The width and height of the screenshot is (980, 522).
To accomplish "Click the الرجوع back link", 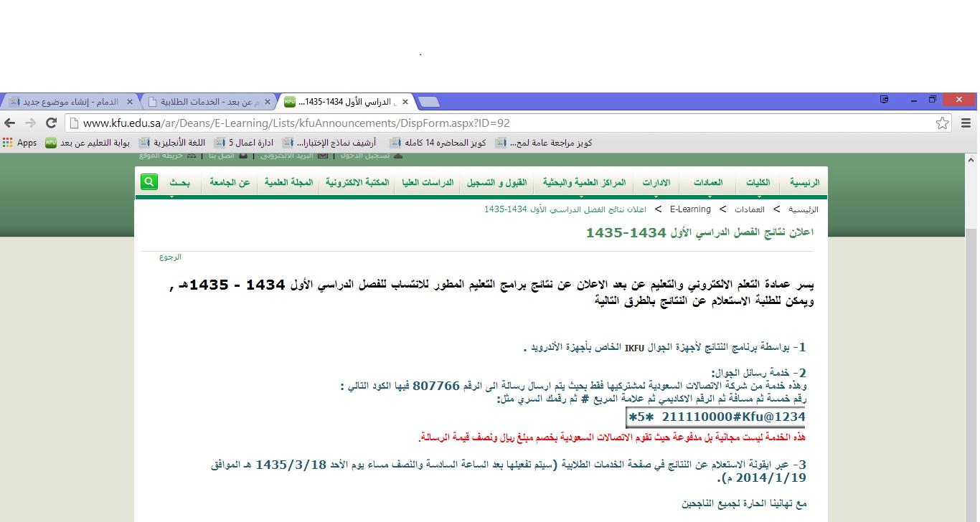I will coord(170,257).
